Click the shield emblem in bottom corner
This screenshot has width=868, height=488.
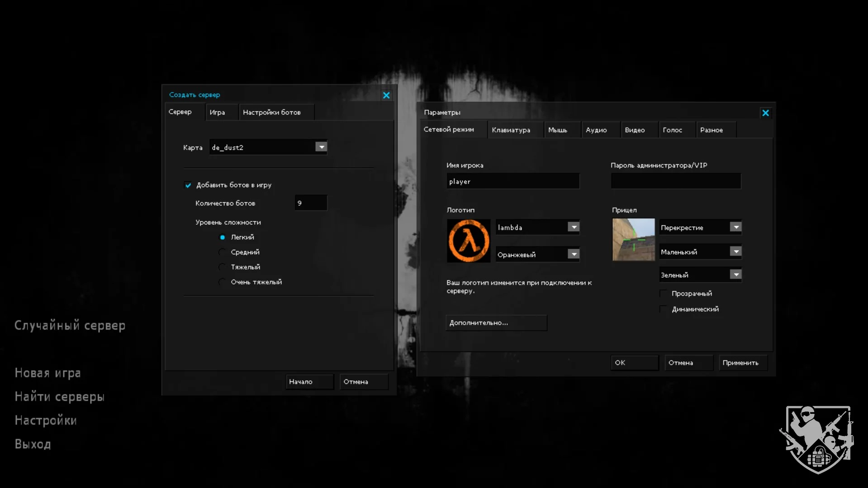click(817, 439)
